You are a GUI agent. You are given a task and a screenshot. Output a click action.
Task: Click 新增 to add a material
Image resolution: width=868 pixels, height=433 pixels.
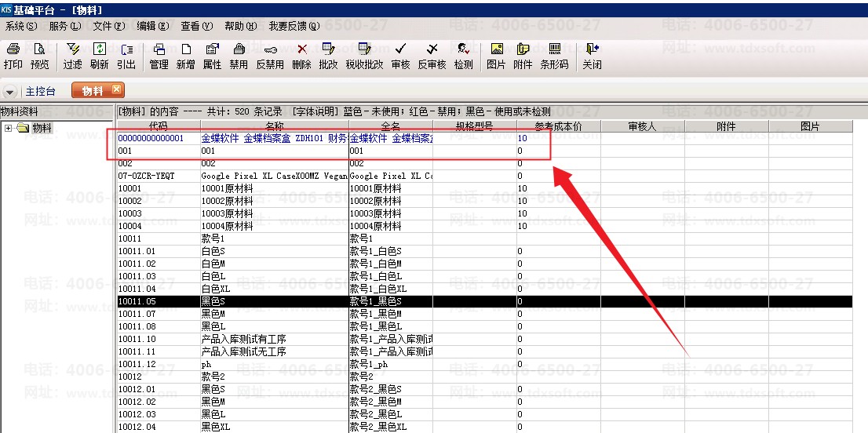click(185, 55)
